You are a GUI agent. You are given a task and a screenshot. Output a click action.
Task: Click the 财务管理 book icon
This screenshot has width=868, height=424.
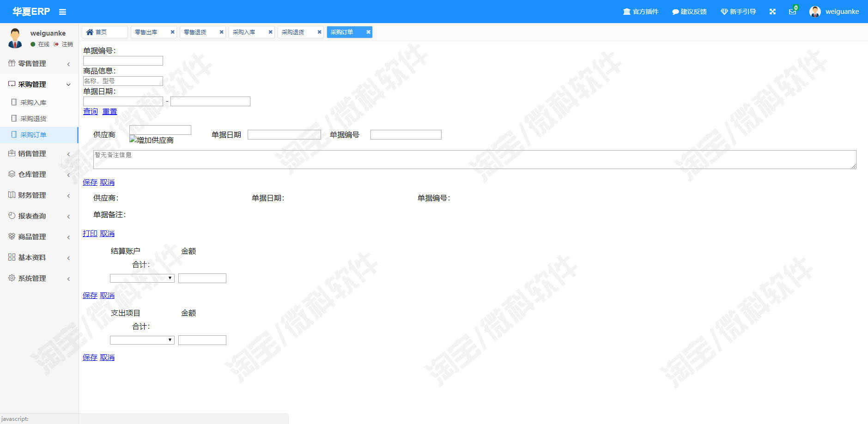12,195
